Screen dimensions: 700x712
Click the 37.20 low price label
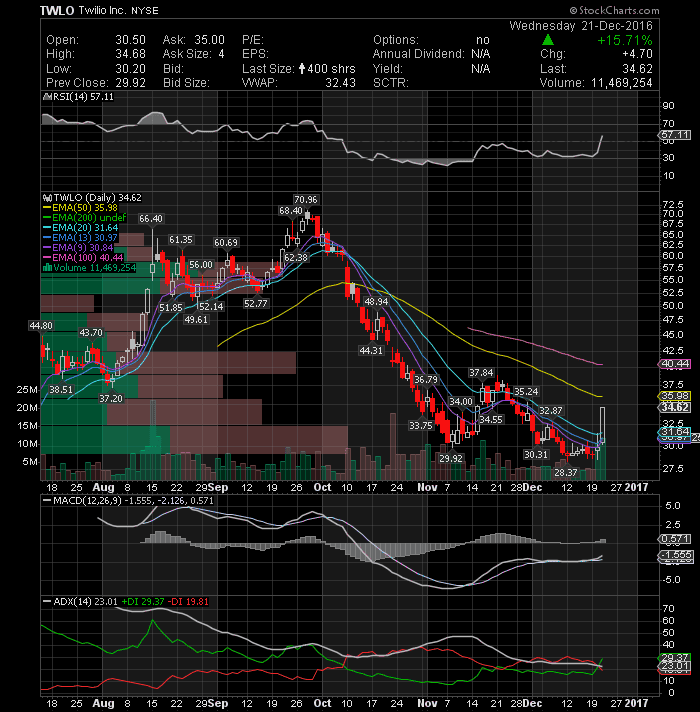tap(111, 399)
